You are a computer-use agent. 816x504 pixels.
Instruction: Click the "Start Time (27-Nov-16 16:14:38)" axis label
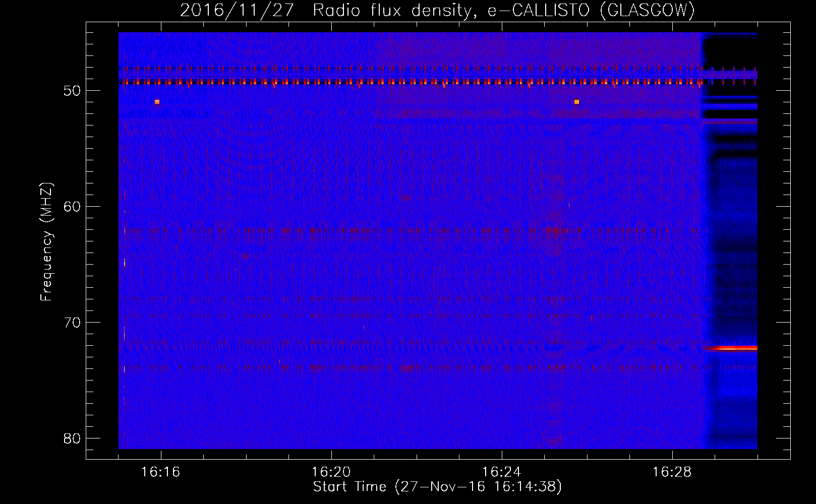(x=437, y=487)
